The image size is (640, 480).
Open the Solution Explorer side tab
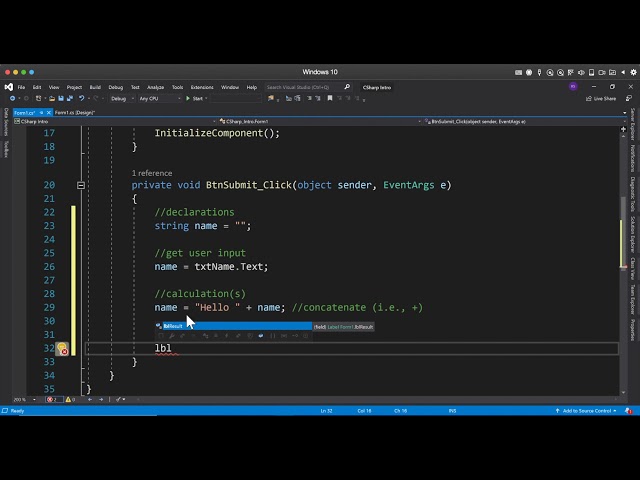pos(632,234)
